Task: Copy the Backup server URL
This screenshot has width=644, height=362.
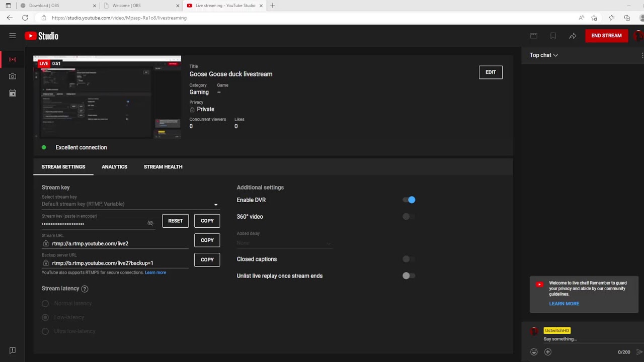Action: tap(207, 259)
